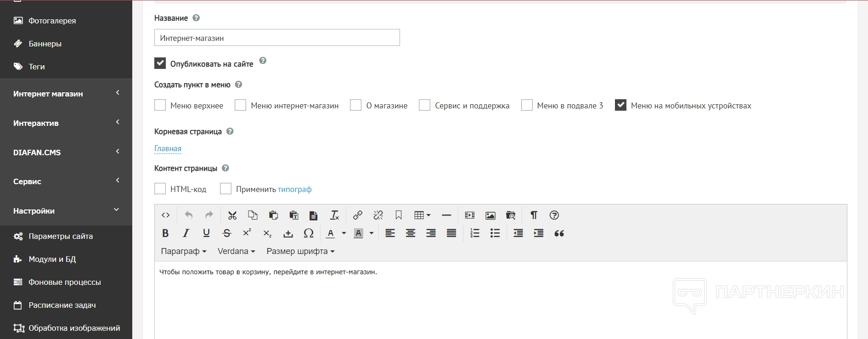The width and height of the screenshot is (868, 339).
Task: Open the Параграф format dropdown
Action: (x=183, y=251)
